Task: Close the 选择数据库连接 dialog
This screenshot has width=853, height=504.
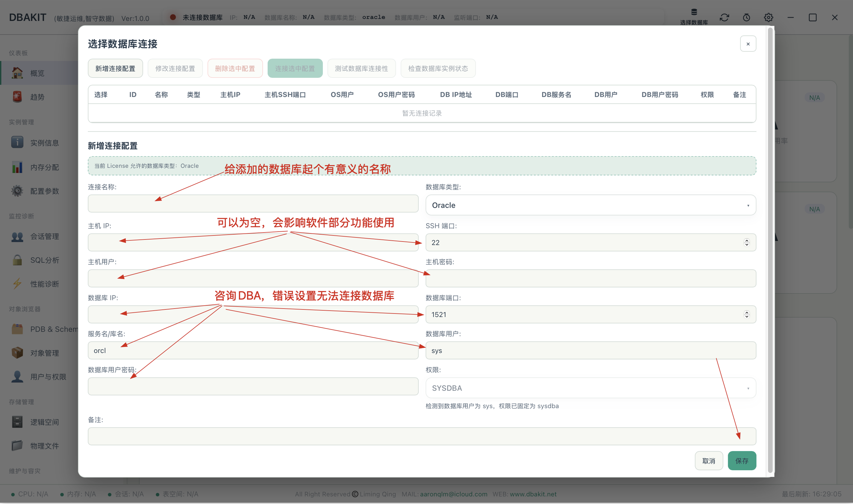Action: (x=748, y=44)
